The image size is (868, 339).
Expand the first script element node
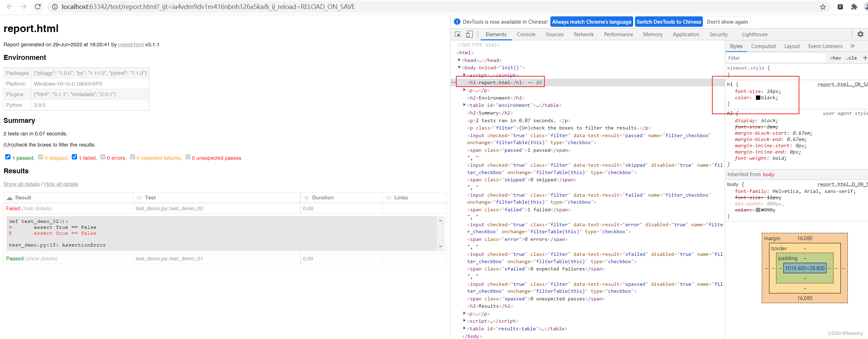coord(464,75)
